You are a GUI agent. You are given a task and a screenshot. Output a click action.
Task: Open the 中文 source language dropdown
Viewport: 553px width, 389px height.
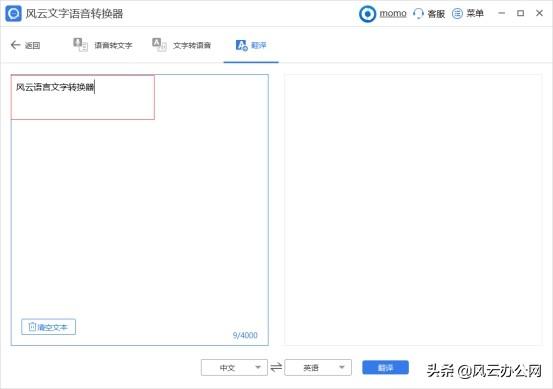click(x=234, y=367)
